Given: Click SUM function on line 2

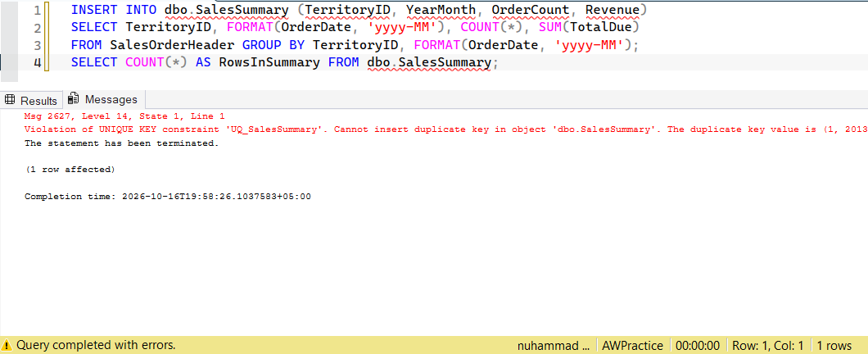Looking at the screenshot, I should 550,27.
